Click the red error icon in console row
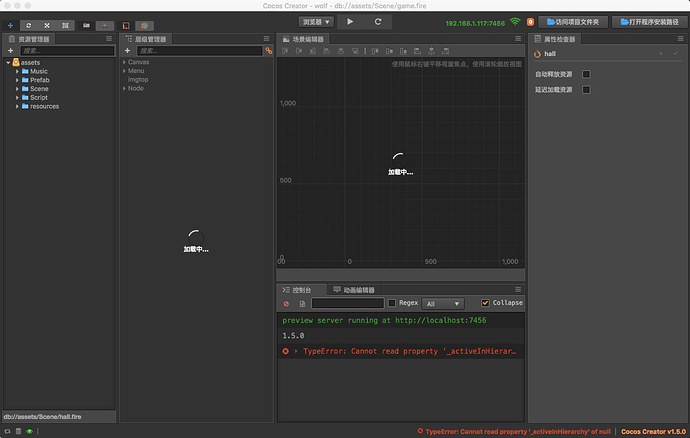 pos(286,351)
